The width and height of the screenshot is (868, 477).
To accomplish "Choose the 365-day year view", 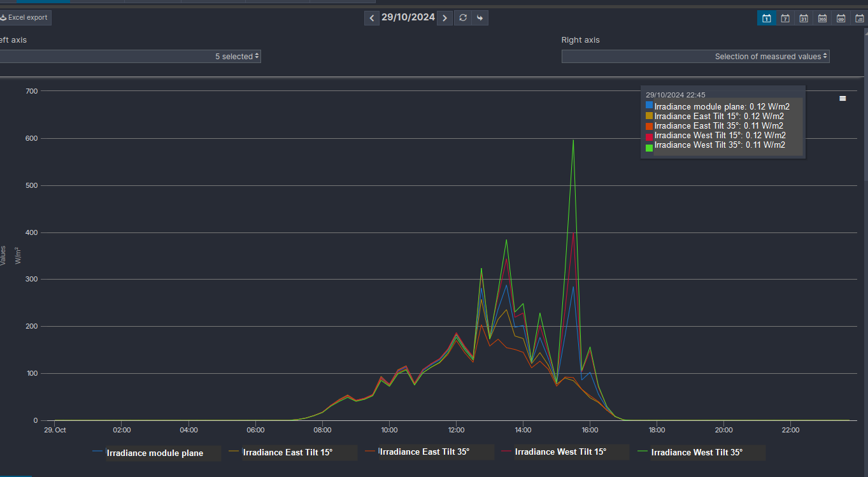I will (x=822, y=18).
